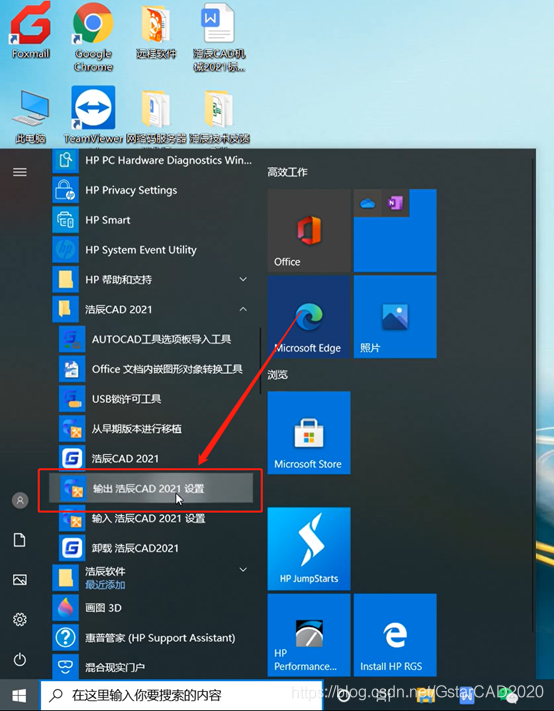Open Pictures icon in Start sidebar
Viewport: 554px width, 711px height.
pos(19,580)
